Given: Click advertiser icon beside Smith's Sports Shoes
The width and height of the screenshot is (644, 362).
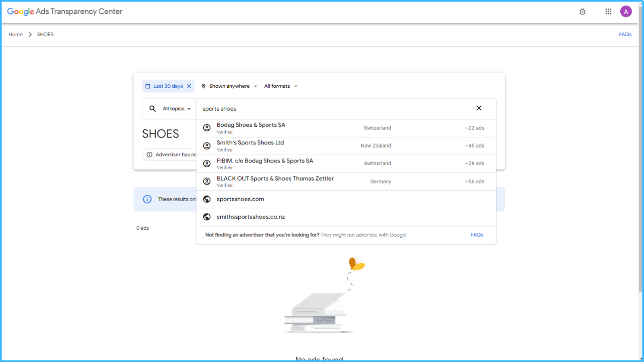Looking at the screenshot, I should (207, 146).
